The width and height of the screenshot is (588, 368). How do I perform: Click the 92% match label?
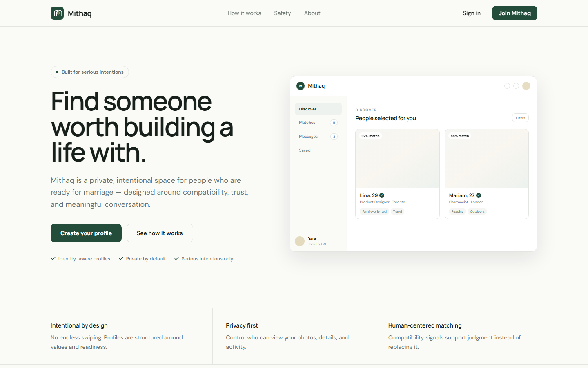370,136
